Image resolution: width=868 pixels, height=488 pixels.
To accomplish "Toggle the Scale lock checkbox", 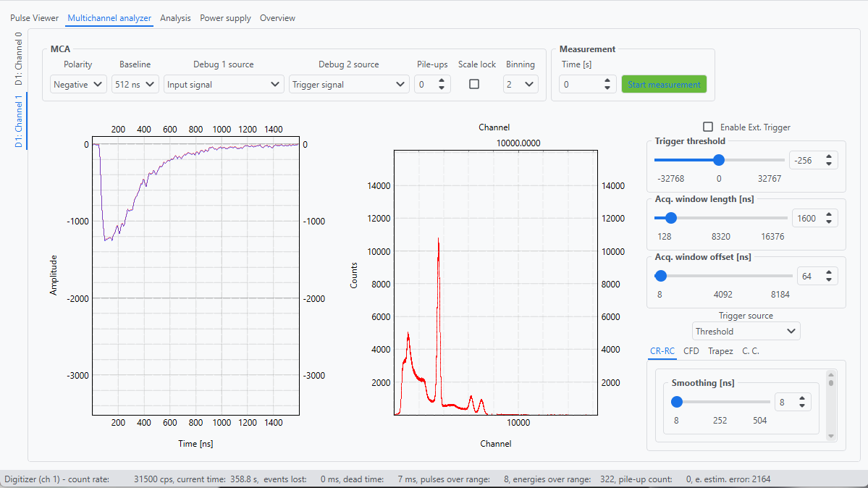I will click(x=474, y=84).
